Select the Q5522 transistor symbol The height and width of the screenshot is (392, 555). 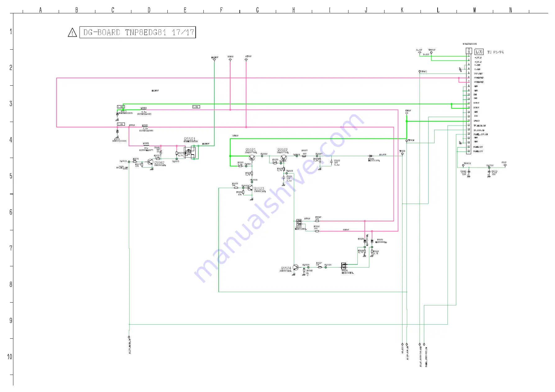(x=284, y=158)
